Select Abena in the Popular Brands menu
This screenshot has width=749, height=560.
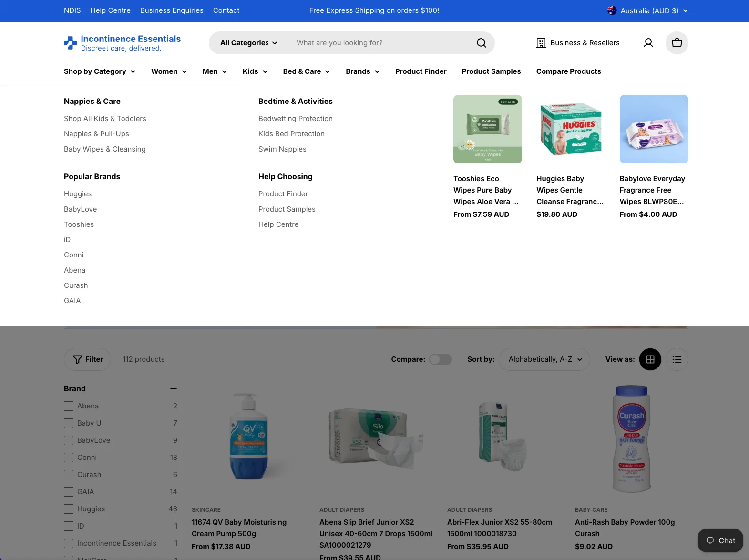pyautogui.click(x=75, y=270)
